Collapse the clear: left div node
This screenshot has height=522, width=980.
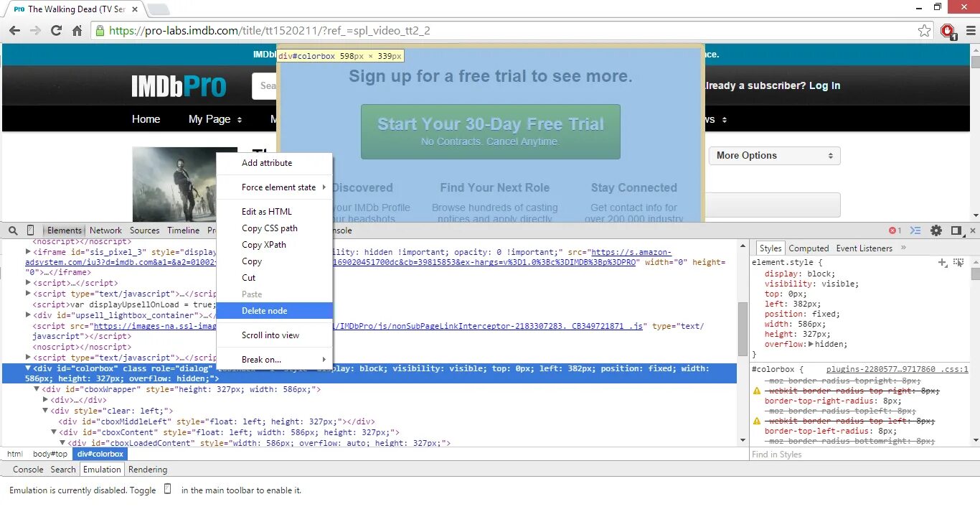(x=45, y=411)
